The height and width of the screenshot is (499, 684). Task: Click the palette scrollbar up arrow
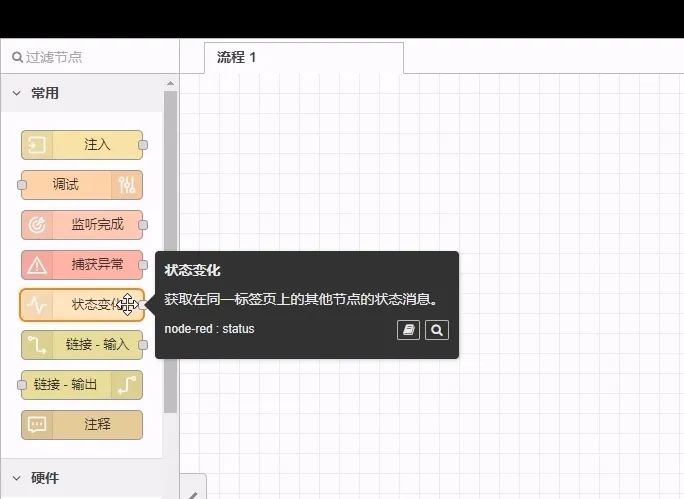coord(170,83)
